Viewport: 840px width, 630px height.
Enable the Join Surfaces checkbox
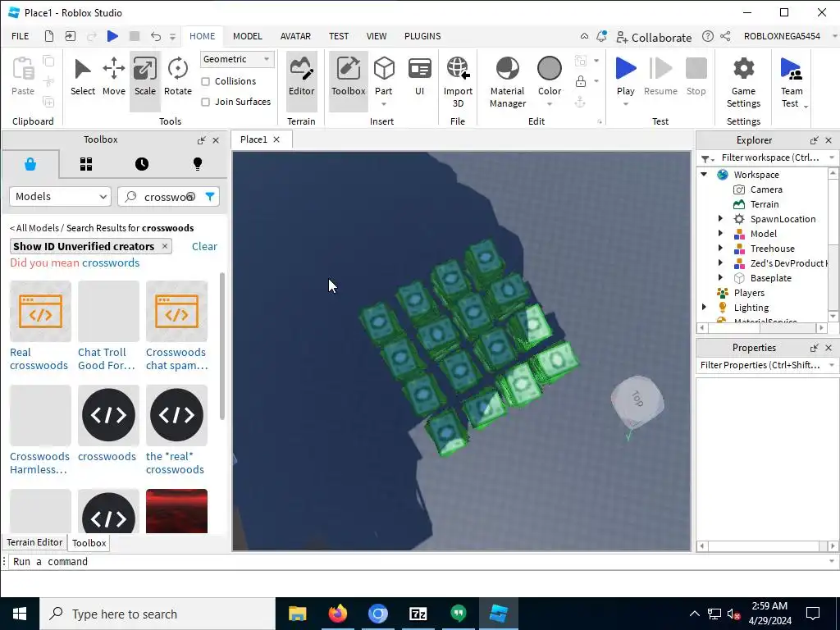[x=205, y=102]
